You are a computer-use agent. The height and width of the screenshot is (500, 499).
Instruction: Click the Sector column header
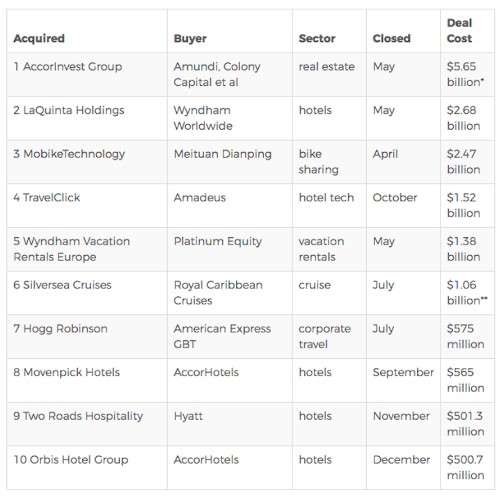click(x=317, y=38)
